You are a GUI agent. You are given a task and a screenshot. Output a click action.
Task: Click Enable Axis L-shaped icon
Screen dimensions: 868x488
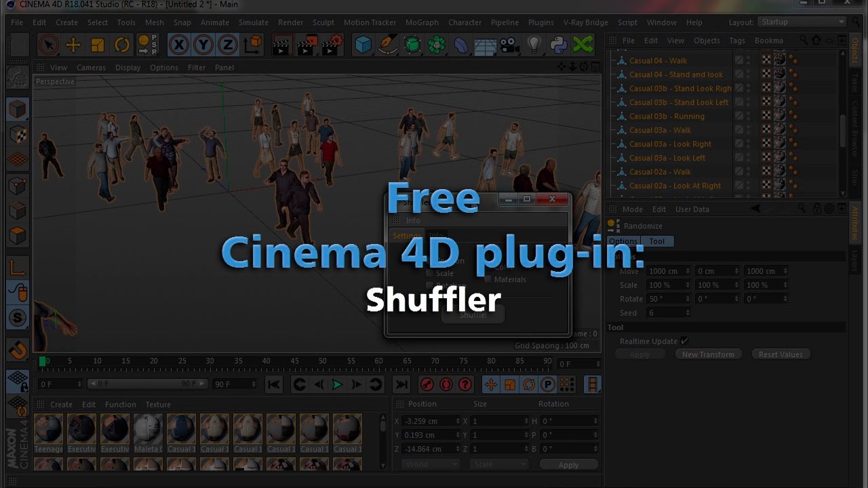pos(18,268)
